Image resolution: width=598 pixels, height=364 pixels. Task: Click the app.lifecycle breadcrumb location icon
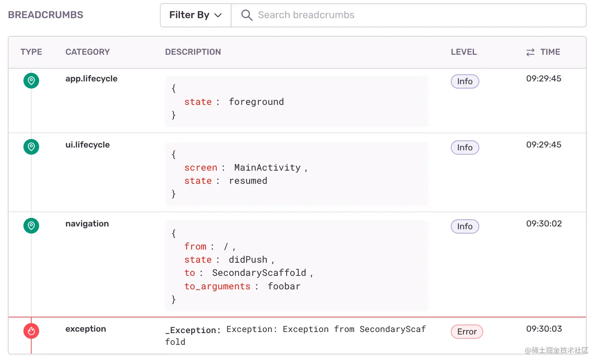[31, 81]
